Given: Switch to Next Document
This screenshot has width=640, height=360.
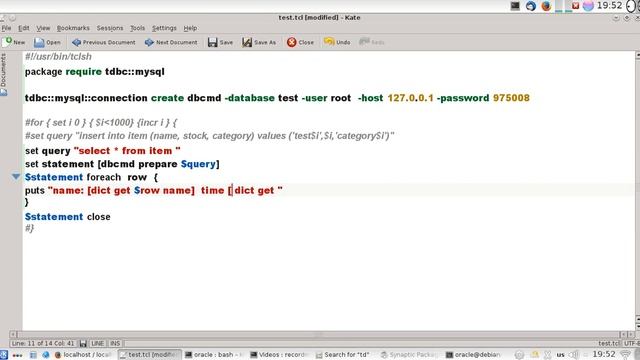Looking at the screenshot, I should tap(171, 42).
